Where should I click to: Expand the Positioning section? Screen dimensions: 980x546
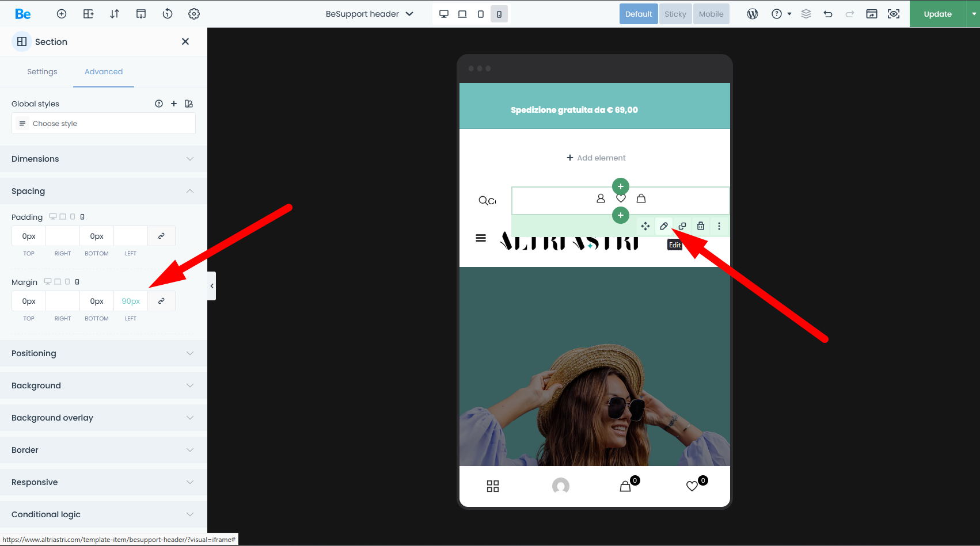pos(104,353)
